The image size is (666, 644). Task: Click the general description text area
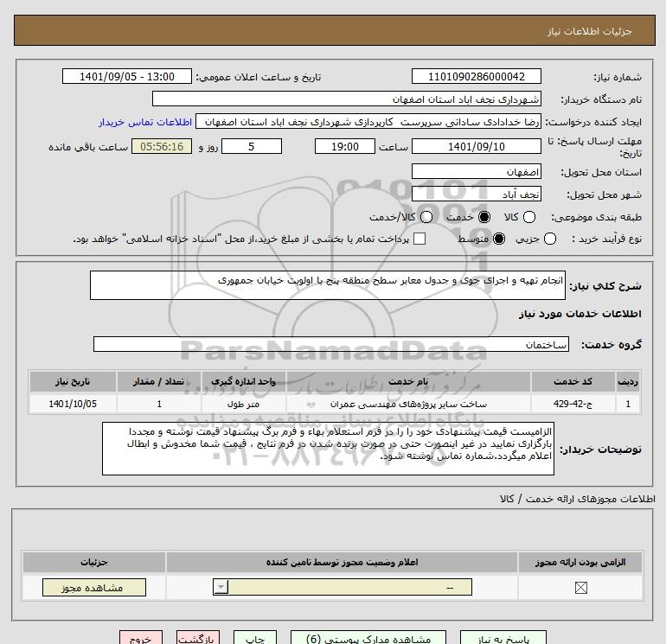pos(328,285)
